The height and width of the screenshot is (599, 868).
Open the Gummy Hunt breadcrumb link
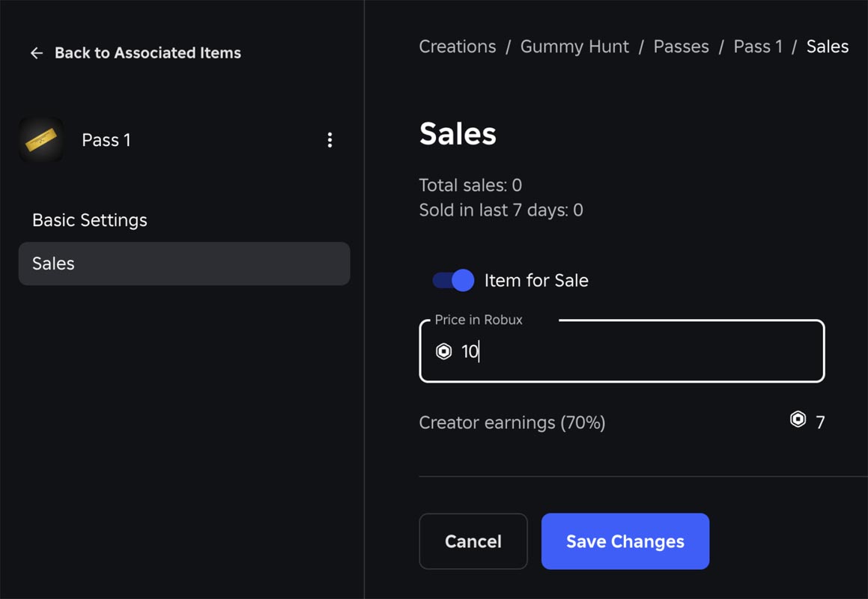point(574,46)
